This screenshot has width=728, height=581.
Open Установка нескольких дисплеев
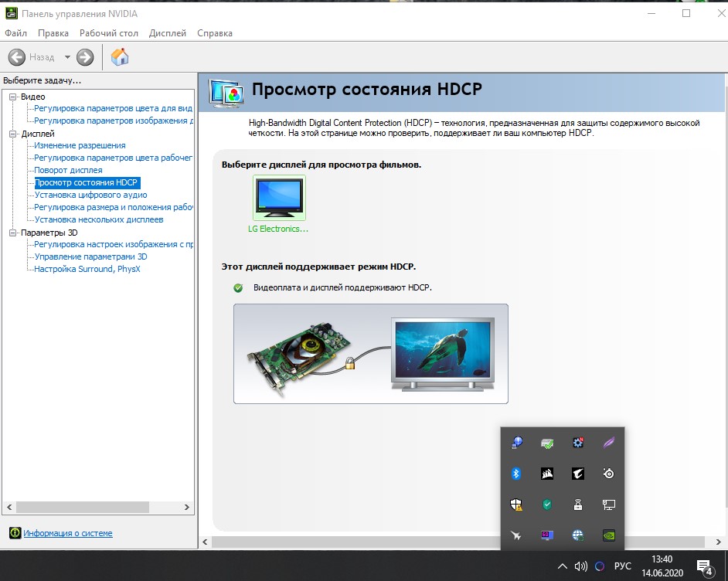tap(99, 219)
